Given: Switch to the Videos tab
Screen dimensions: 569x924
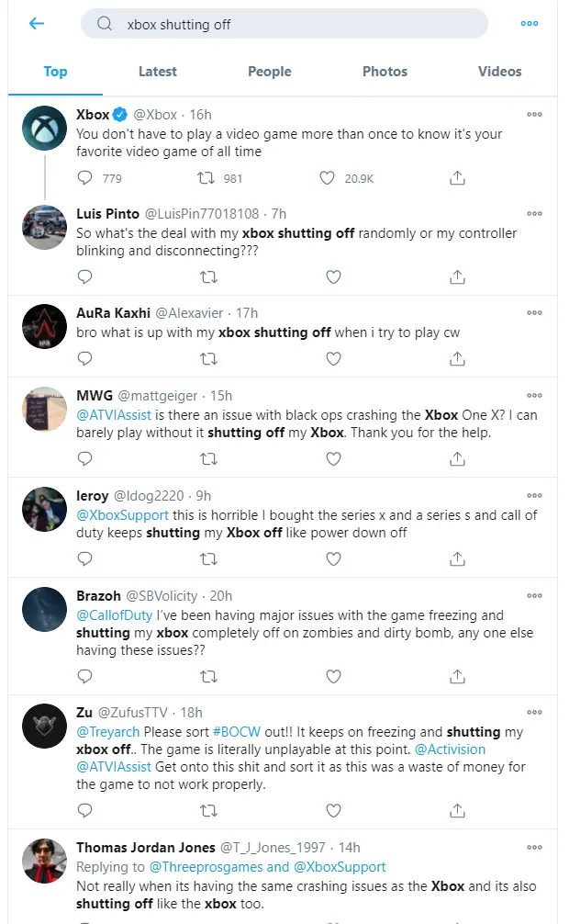Looking at the screenshot, I should 499,72.
